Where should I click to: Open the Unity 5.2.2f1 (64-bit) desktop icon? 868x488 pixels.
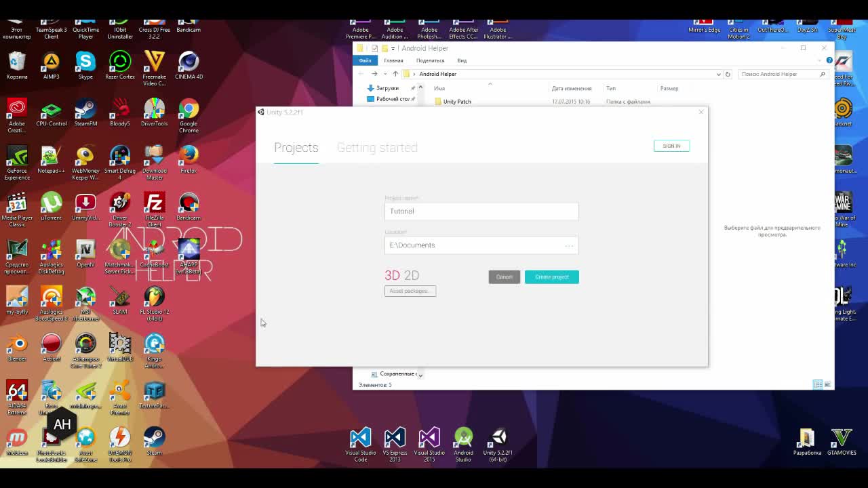(498, 445)
